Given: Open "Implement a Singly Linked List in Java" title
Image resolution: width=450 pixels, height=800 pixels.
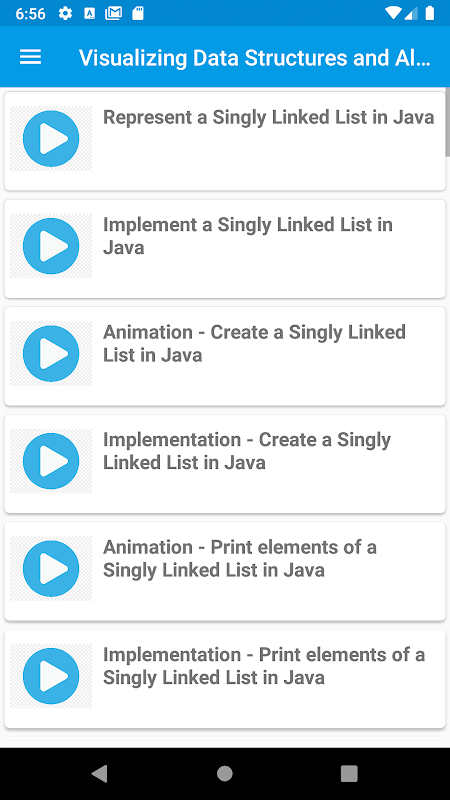Looking at the screenshot, I should pyautogui.click(x=248, y=236).
